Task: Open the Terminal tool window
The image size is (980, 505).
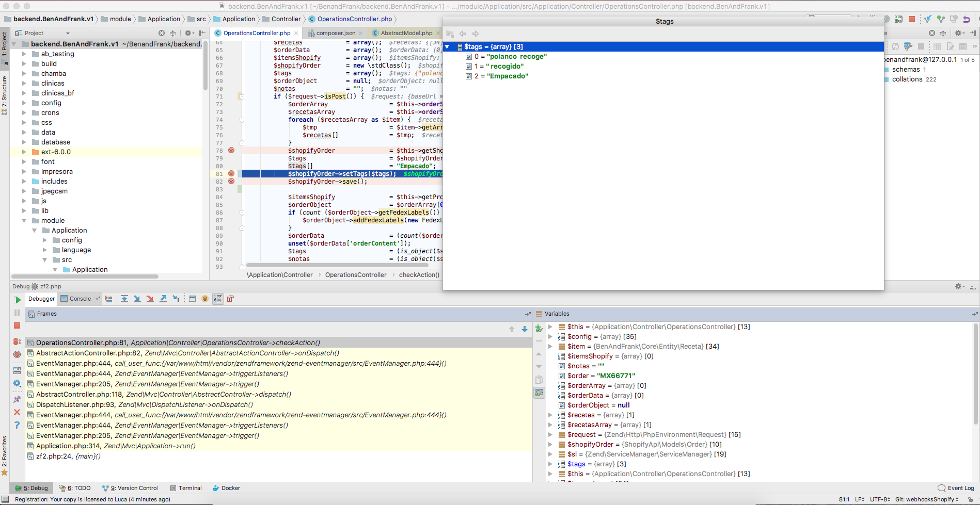Action: point(189,488)
